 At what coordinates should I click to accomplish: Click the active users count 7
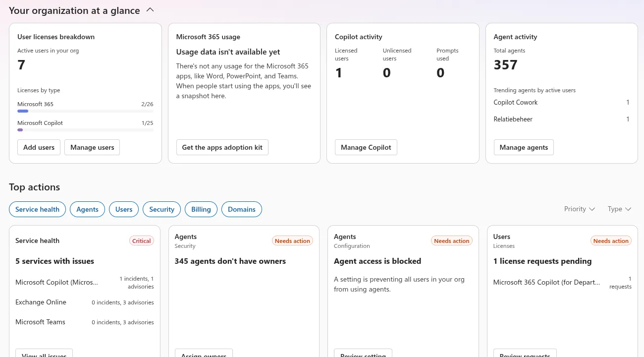coord(21,65)
